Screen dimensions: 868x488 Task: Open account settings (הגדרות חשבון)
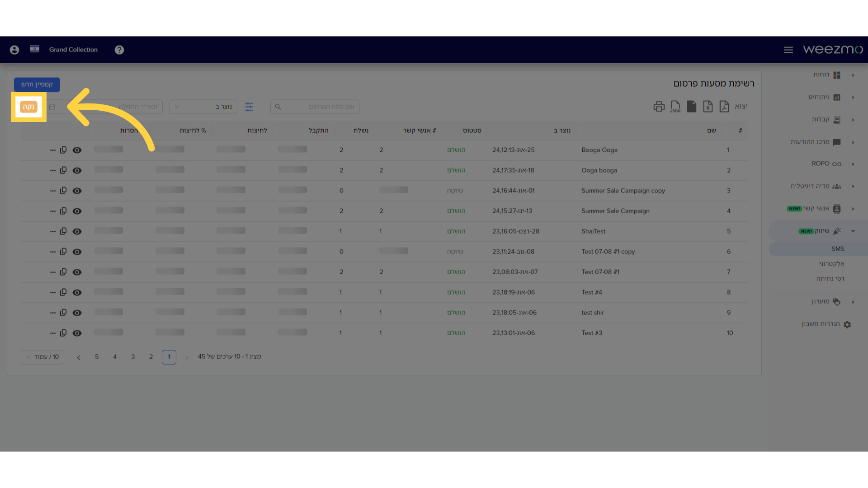click(x=826, y=324)
